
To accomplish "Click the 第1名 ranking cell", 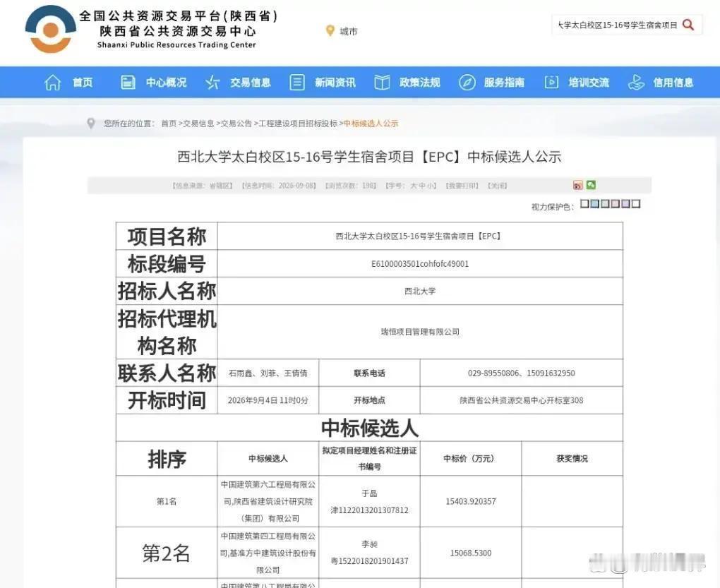I will [167, 501].
